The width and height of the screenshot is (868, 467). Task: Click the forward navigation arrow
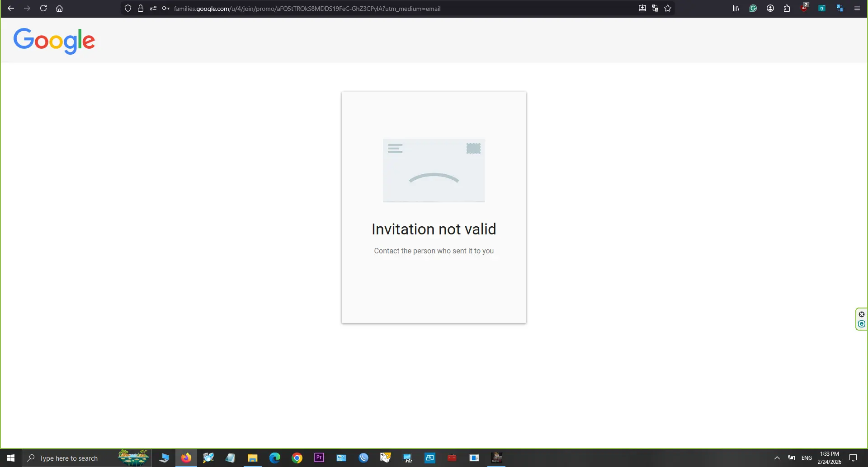[27, 8]
